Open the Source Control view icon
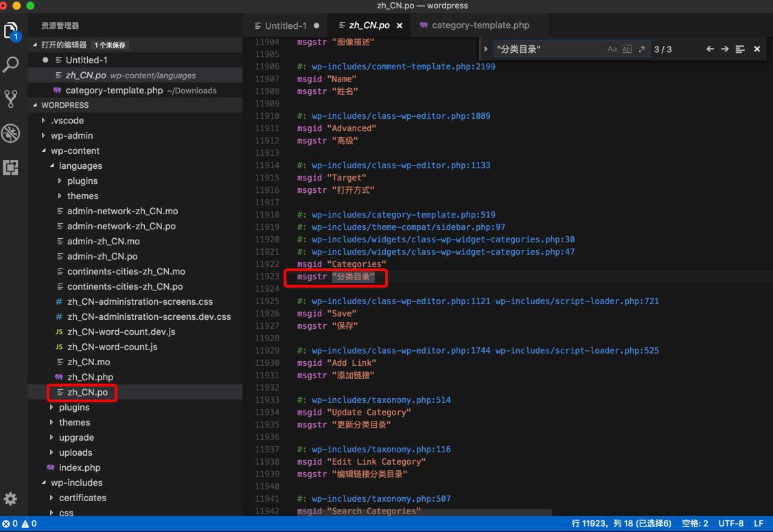Screen dimensions: 773x532 11,98
